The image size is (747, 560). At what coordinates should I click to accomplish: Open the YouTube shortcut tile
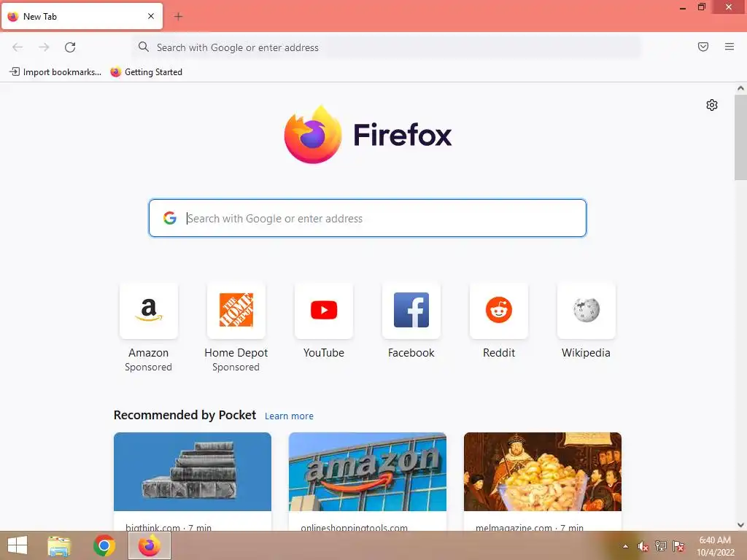pyautogui.click(x=323, y=310)
